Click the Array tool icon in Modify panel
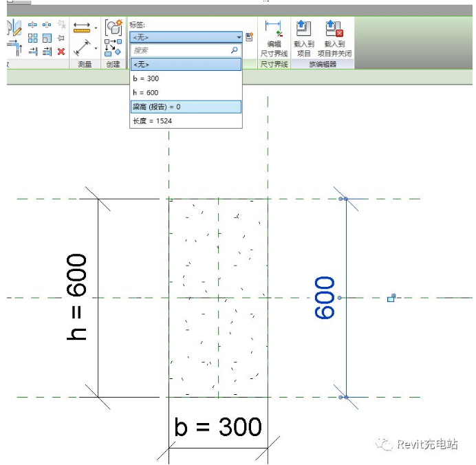 [32, 39]
